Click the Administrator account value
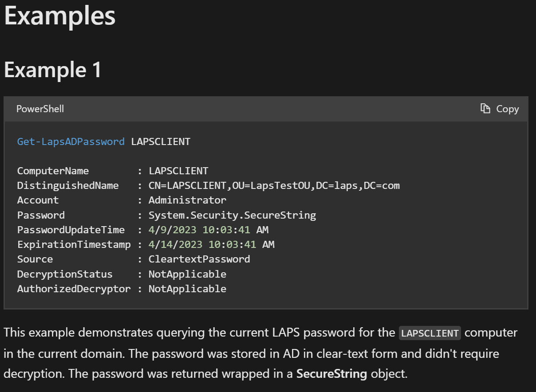 [187, 200]
